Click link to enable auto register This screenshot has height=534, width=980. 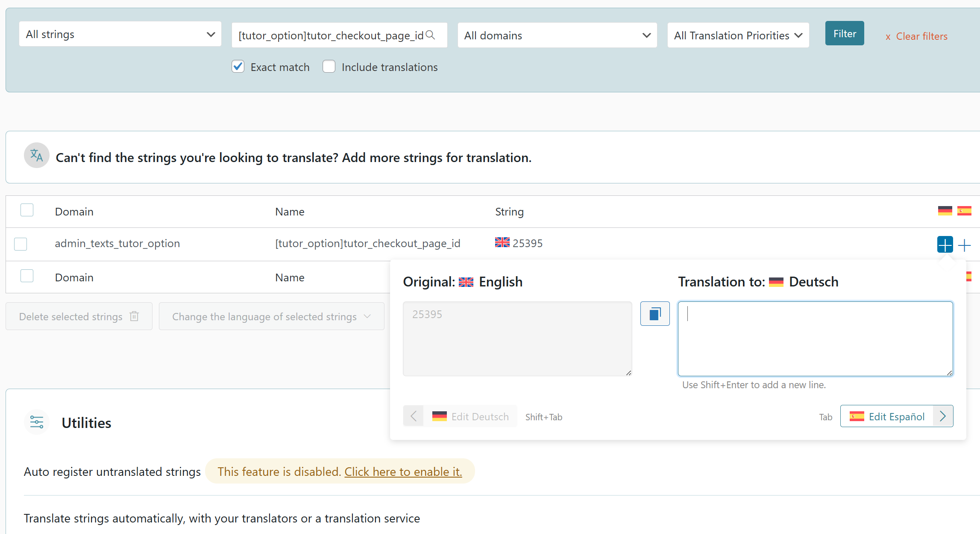pos(403,472)
